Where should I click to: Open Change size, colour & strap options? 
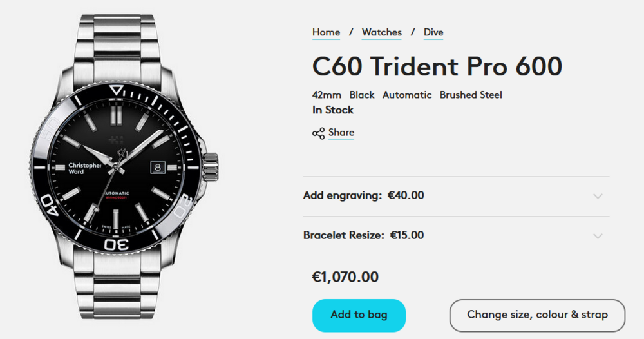pos(537,315)
